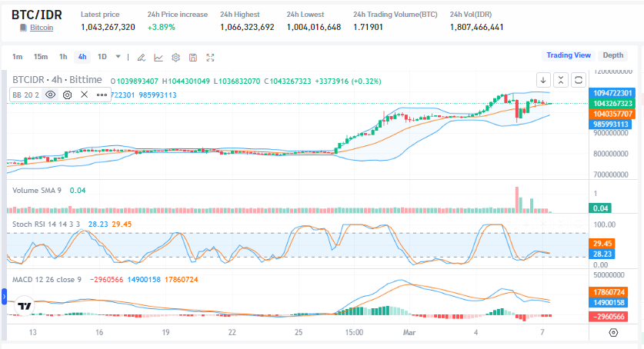
Task: Open more options for BB indicator
Action: tap(102, 95)
